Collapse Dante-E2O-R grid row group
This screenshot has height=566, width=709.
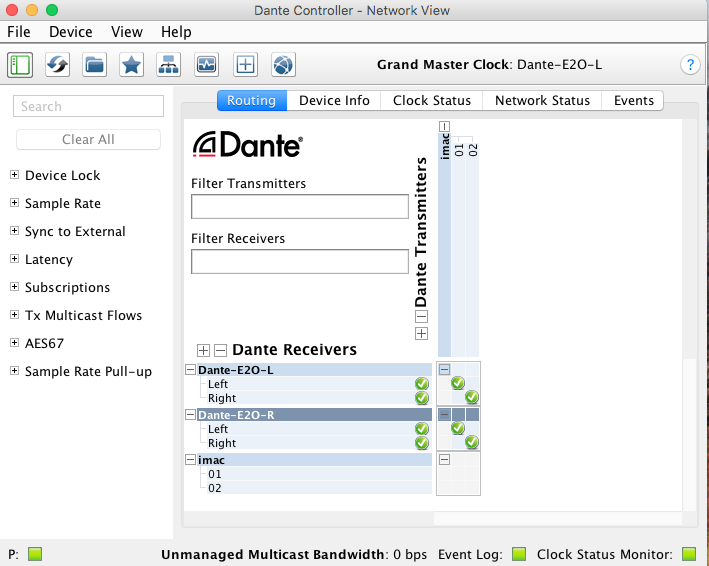tap(444, 414)
